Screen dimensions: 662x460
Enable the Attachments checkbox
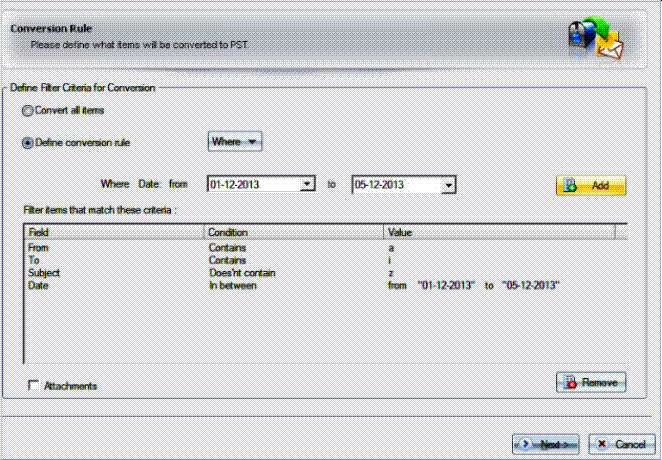[33, 385]
